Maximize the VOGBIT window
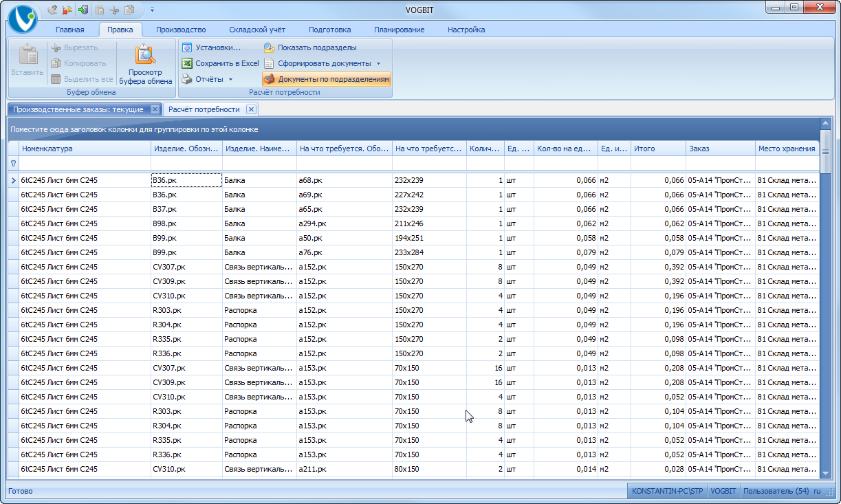 point(794,7)
